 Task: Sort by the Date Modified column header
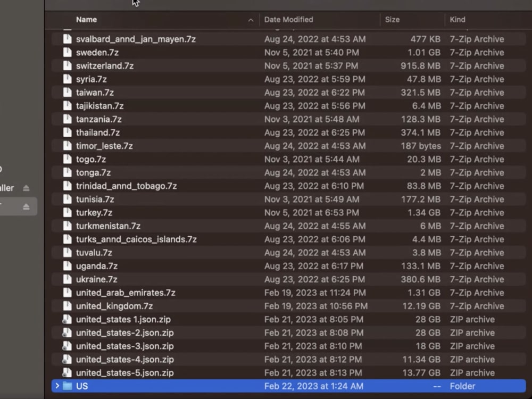289,20
